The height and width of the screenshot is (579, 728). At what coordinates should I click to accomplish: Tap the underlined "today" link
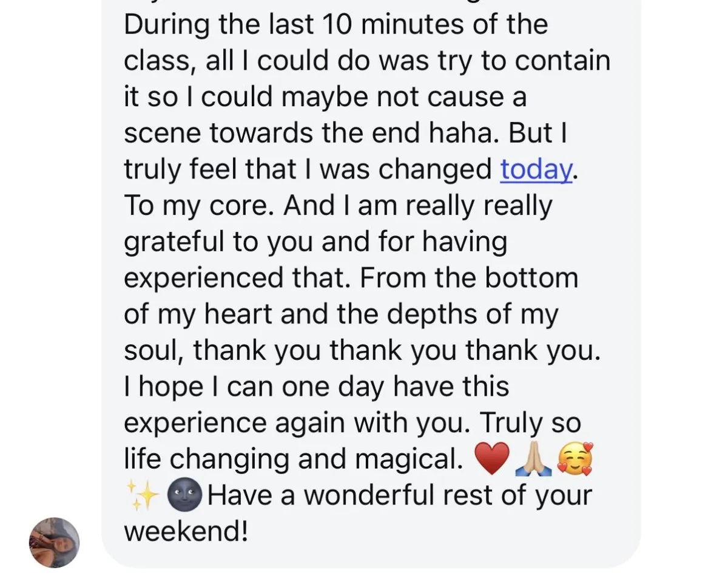click(536, 170)
